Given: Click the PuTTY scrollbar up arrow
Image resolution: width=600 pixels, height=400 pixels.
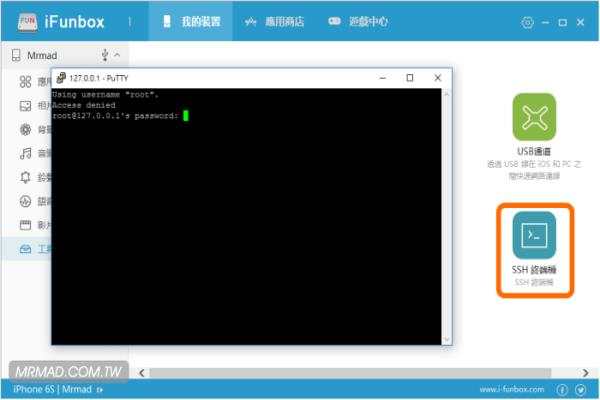Looking at the screenshot, I should pos(446,93).
